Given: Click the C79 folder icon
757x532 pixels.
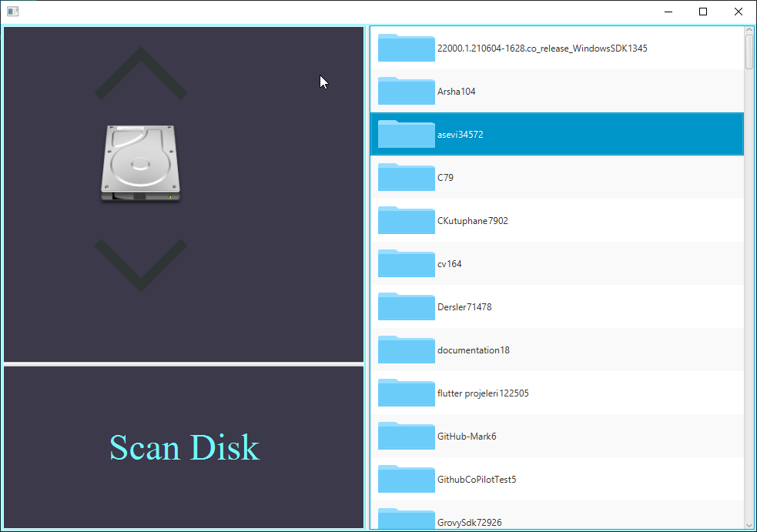Looking at the screenshot, I should tap(406, 177).
